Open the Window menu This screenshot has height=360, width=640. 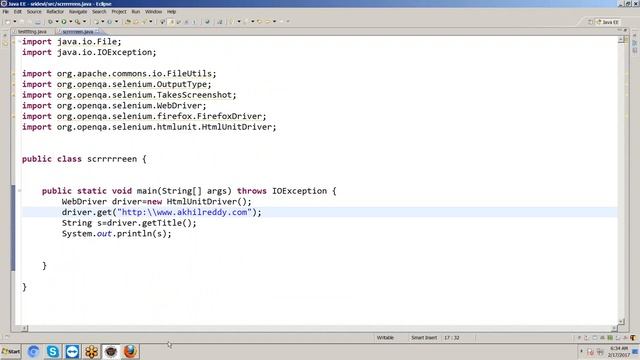click(153, 12)
